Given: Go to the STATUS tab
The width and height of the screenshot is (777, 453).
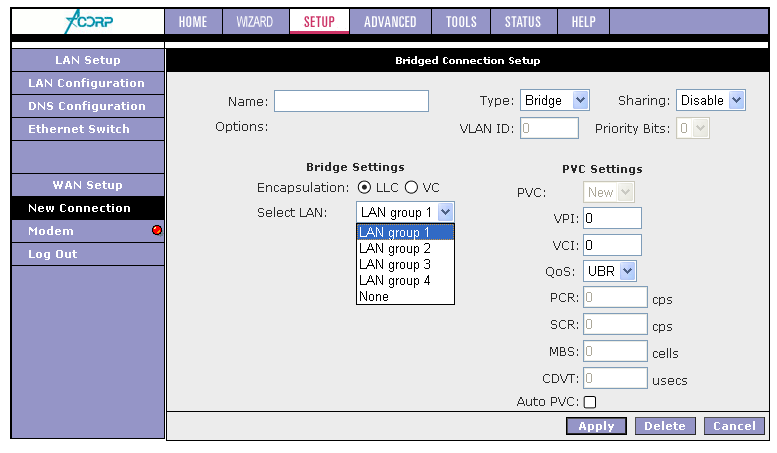Looking at the screenshot, I should [522, 22].
